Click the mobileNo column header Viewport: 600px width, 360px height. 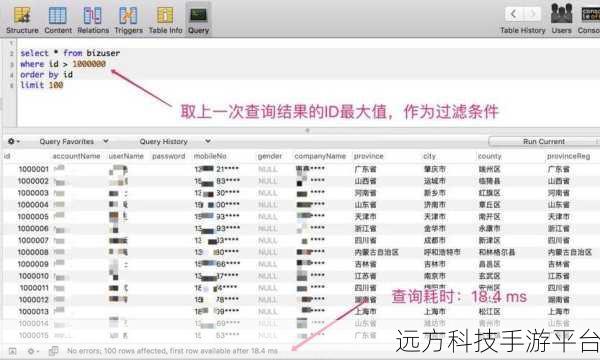(x=210, y=156)
